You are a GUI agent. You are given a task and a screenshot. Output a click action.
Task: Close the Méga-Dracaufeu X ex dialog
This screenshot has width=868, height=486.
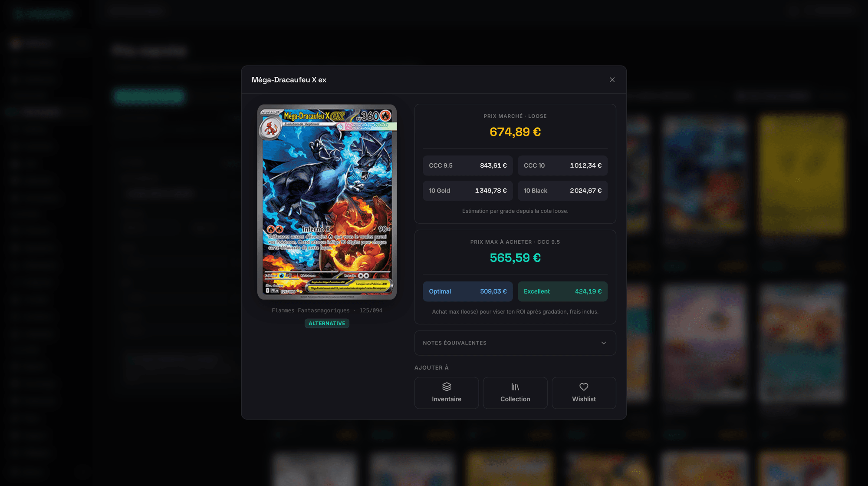pyautogui.click(x=612, y=80)
